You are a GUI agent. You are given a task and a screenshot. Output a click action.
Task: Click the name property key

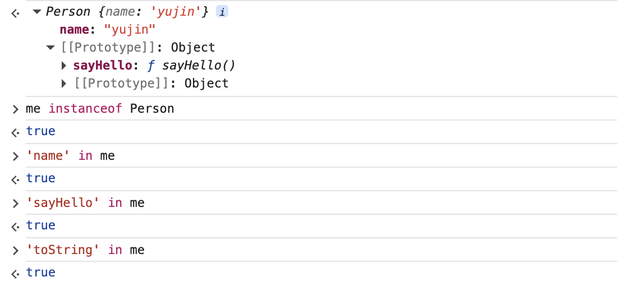74,30
